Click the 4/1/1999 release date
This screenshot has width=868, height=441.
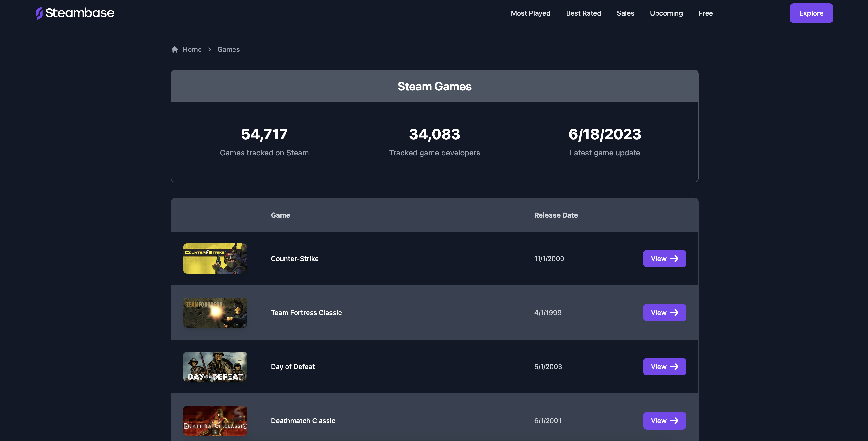tap(548, 313)
